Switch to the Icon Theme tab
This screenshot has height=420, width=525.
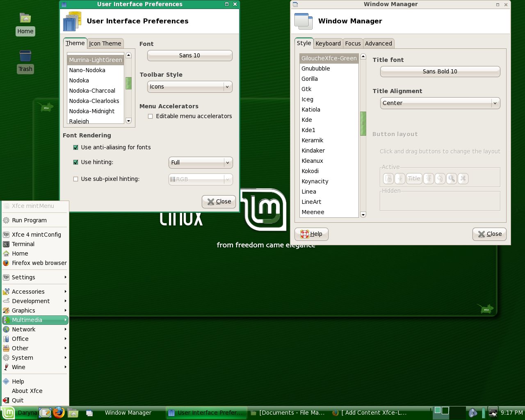pos(105,43)
